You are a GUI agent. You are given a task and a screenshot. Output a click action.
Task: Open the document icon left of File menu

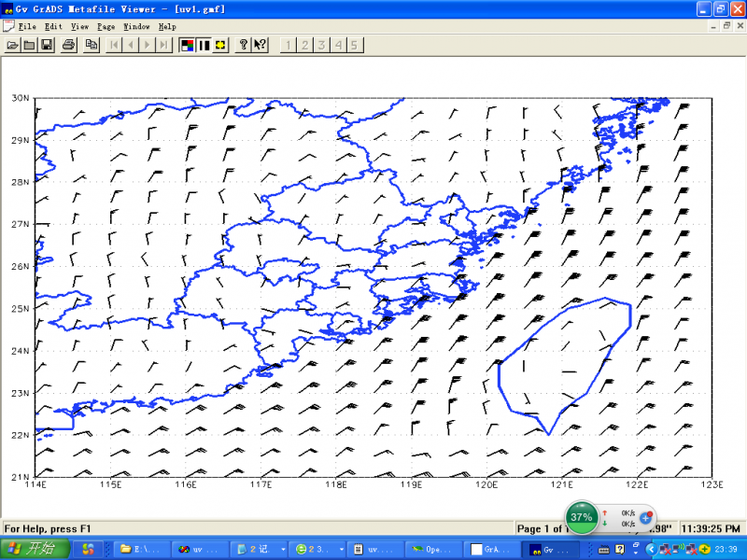[8, 27]
